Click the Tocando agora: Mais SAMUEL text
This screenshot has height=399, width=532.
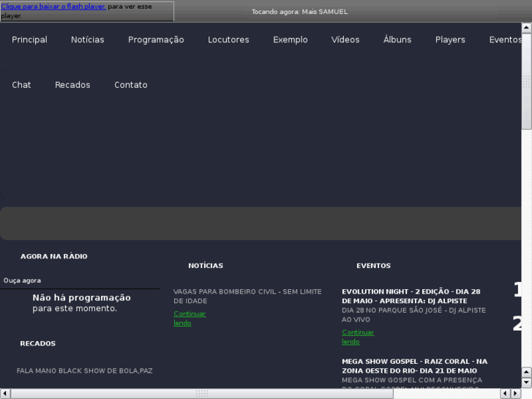coord(299,12)
